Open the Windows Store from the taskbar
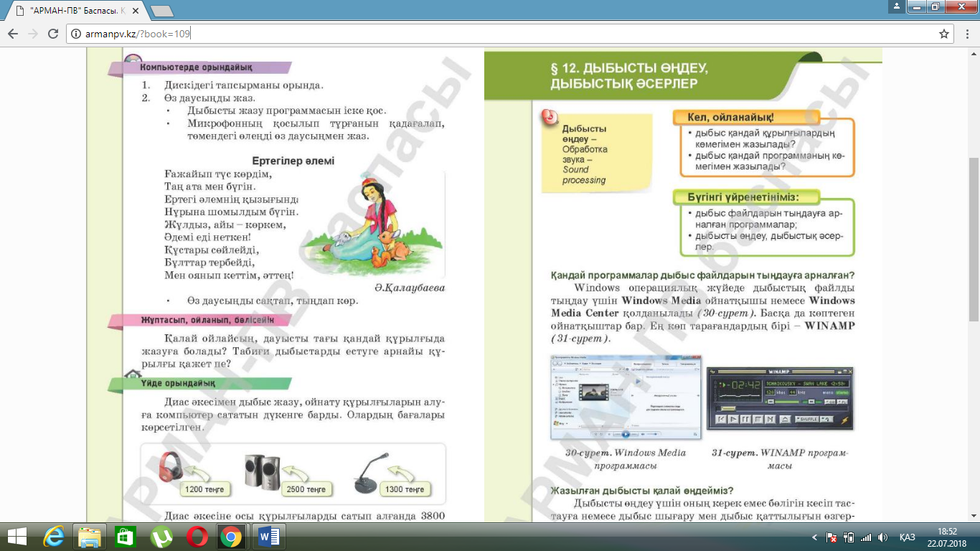 tap(125, 537)
